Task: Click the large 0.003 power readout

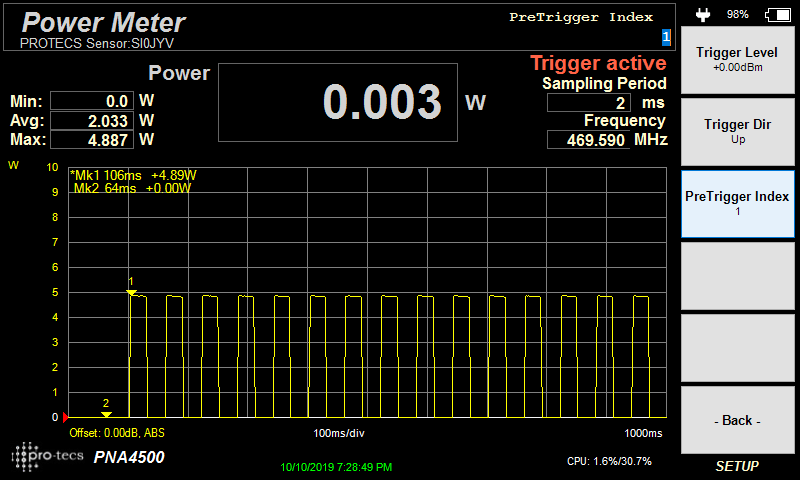Action: coord(338,103)
